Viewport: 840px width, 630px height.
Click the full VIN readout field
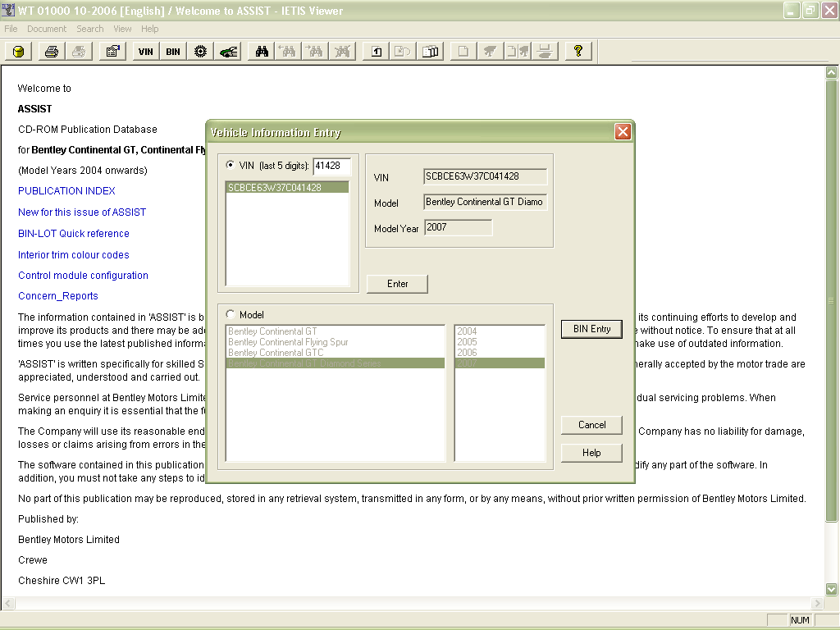coord(485,176)
